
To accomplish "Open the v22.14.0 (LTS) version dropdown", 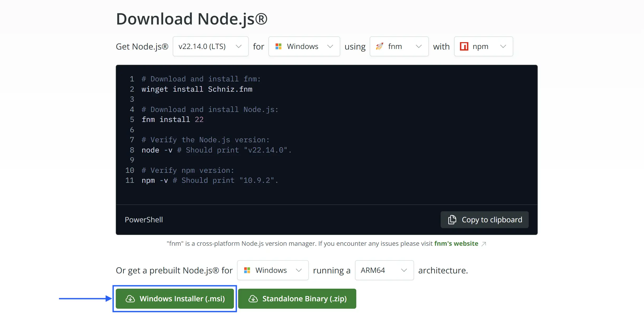I will pos(210,46).
